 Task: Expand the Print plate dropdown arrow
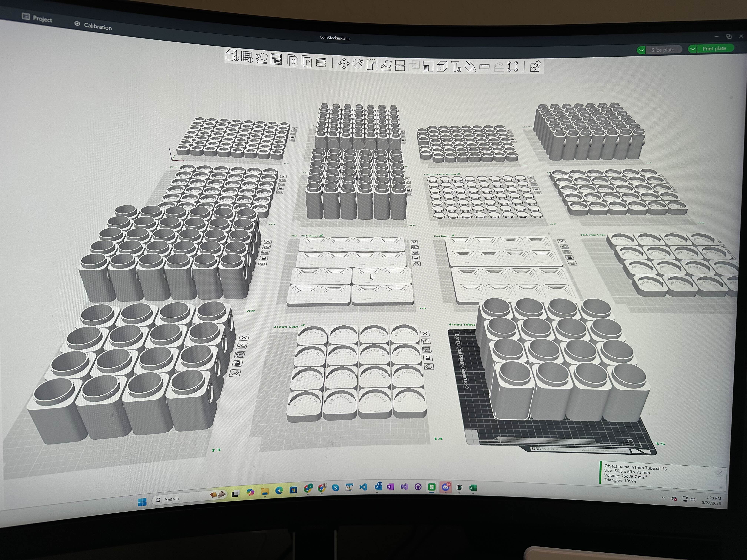click(693, 49)
